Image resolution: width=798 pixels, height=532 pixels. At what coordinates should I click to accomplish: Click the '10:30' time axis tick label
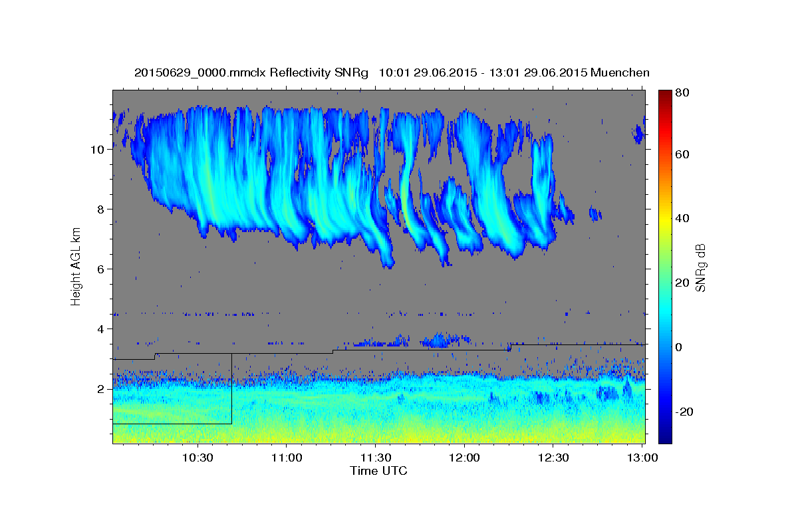pyautogui.click(x=198, y=458)
